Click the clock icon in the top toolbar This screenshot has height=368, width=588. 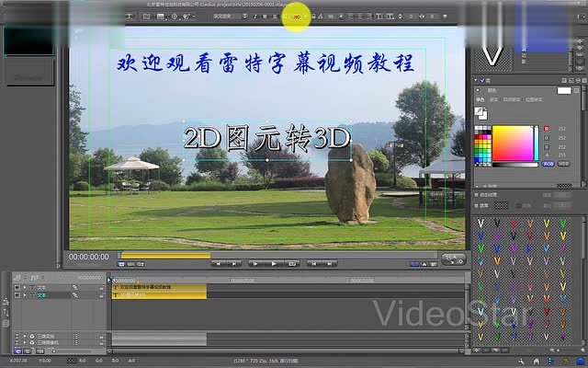[175, 17]
